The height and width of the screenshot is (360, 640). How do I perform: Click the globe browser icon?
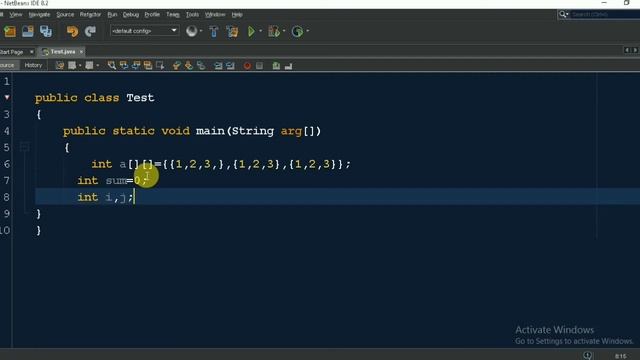point(191,31)
